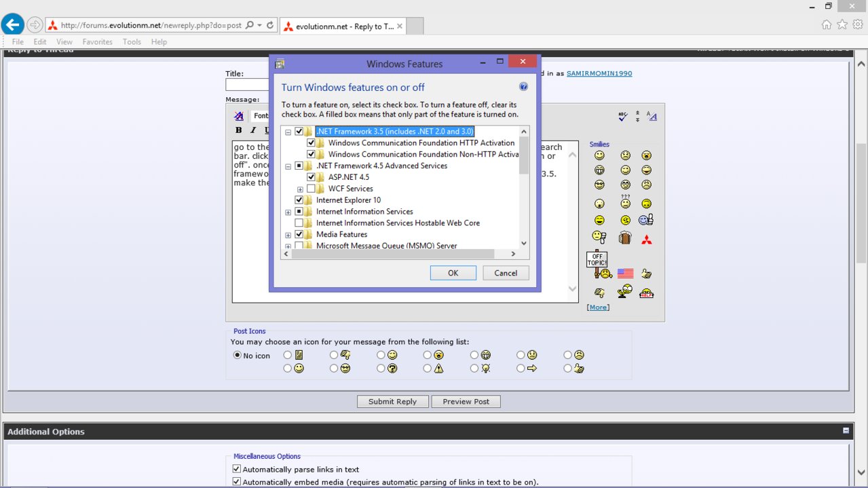Click the Remove Formatting icon in editor
The height and width of the screenshot is (488, 868).
coord(238,116)
